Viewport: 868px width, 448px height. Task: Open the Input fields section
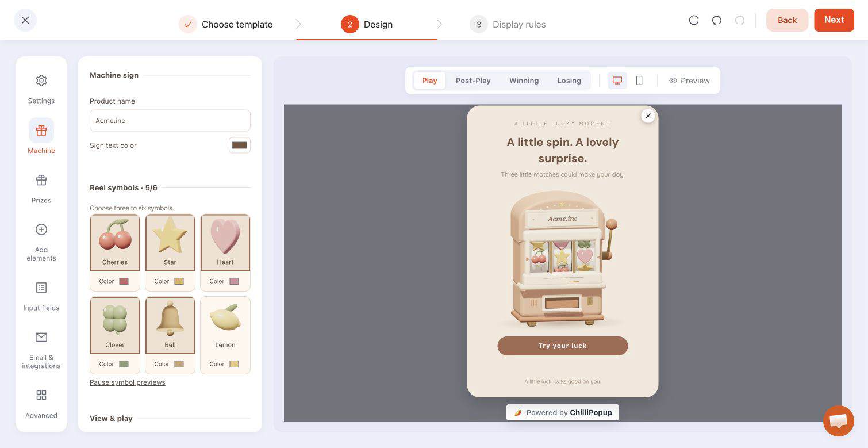[41, 296]
